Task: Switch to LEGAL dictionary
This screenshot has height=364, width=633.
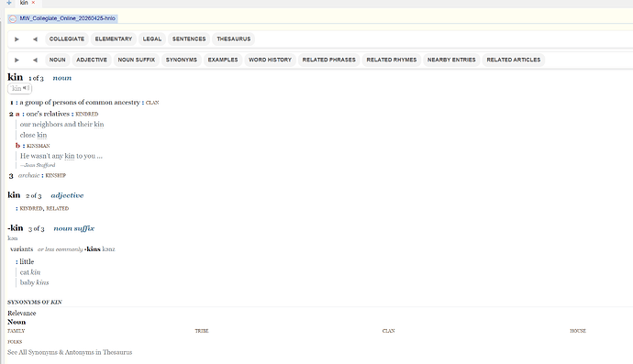Action: (152, 39)
